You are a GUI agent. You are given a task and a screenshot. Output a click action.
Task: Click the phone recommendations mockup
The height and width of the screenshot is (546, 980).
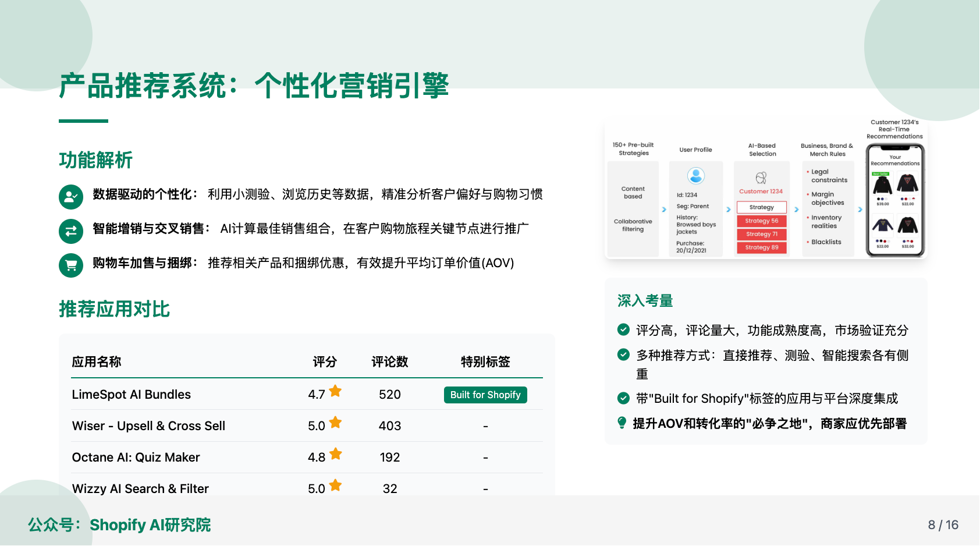pyautogui.click(x=895, y=200)
